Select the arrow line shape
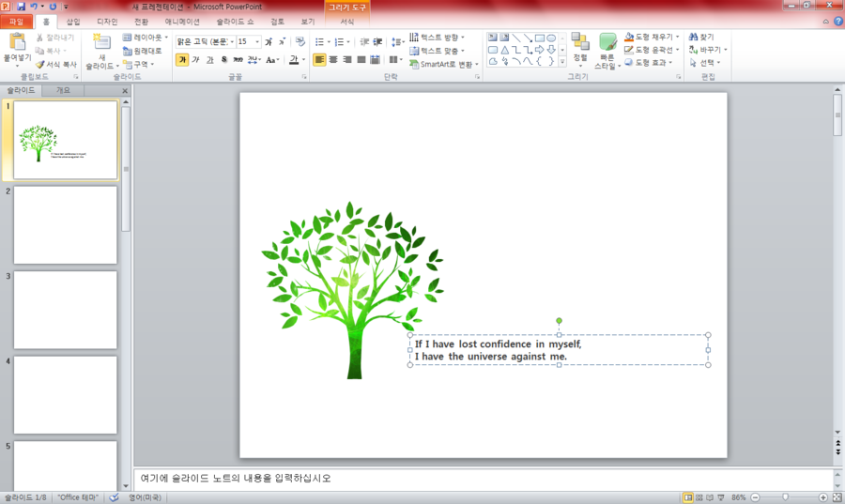Image resolution: width=845 pixels, height=504 pixels. coord(528,38)
